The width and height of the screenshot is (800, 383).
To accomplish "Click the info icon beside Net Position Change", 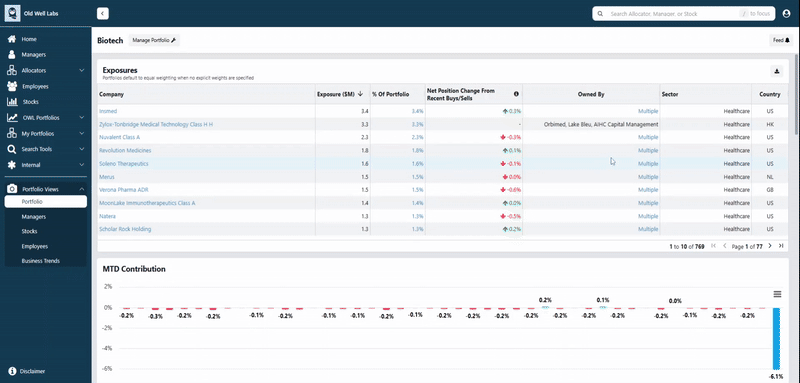I will 516,94.
